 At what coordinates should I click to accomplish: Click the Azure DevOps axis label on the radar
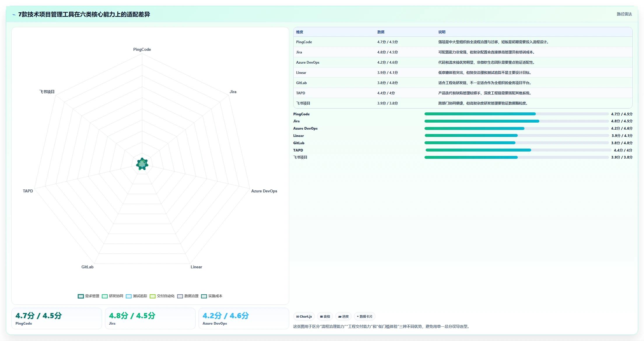pos(264,191)
